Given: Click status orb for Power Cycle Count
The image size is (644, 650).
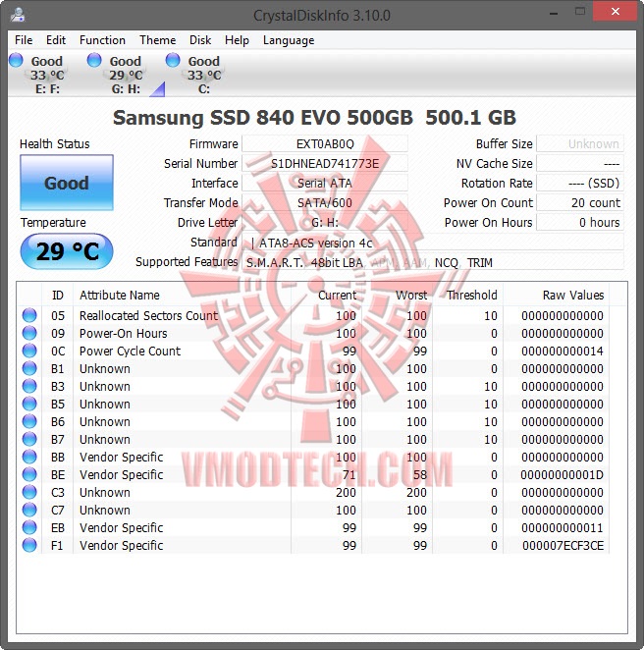Looking at the screenshot, I should pos(29,351).
